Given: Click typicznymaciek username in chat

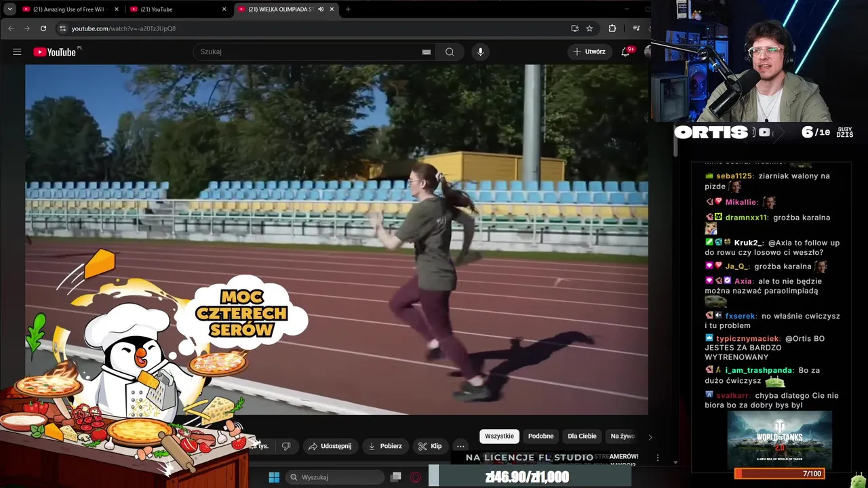Looking at the screenshot, I should pyautogui.click(x=748, y=338).
